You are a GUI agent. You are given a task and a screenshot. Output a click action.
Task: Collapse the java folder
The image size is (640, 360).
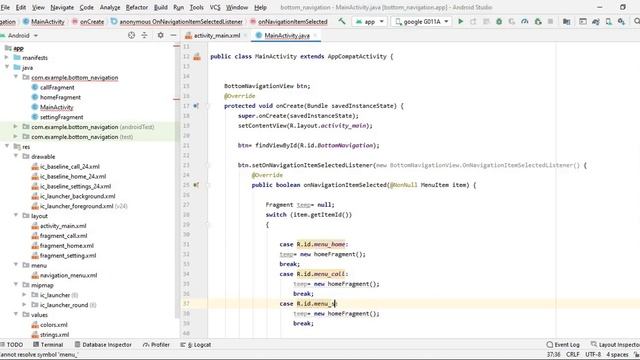coord(7,67)
